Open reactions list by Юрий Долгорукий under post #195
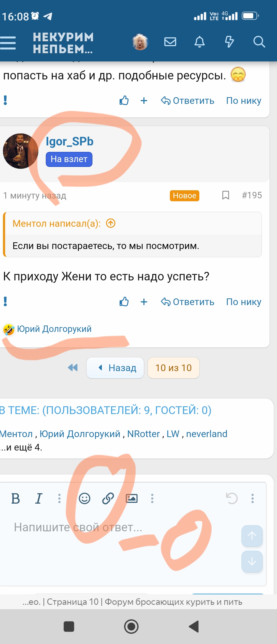277x644 pixels. tap(54, 329)
